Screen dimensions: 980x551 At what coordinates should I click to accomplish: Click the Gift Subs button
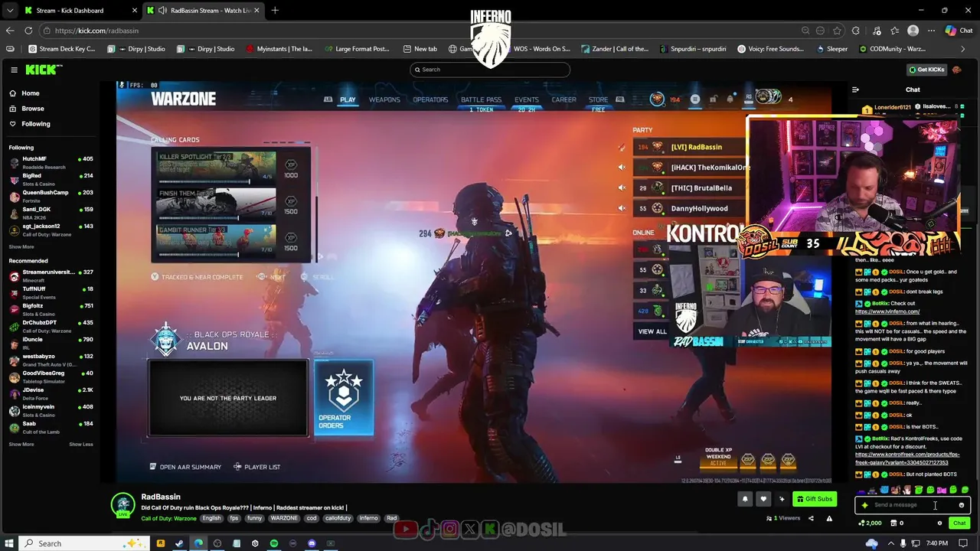(x=815, y=499)
